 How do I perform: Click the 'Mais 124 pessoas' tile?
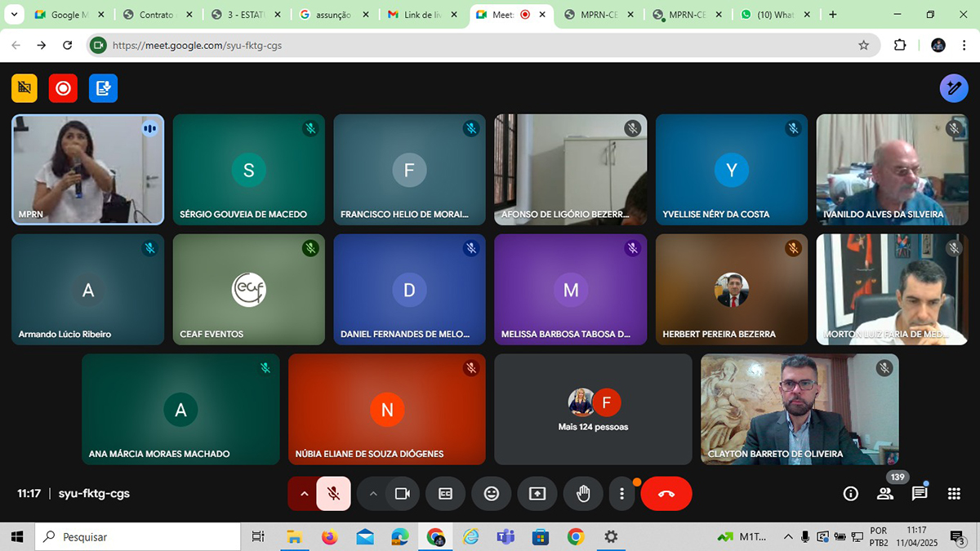click(x=593, y=410)
